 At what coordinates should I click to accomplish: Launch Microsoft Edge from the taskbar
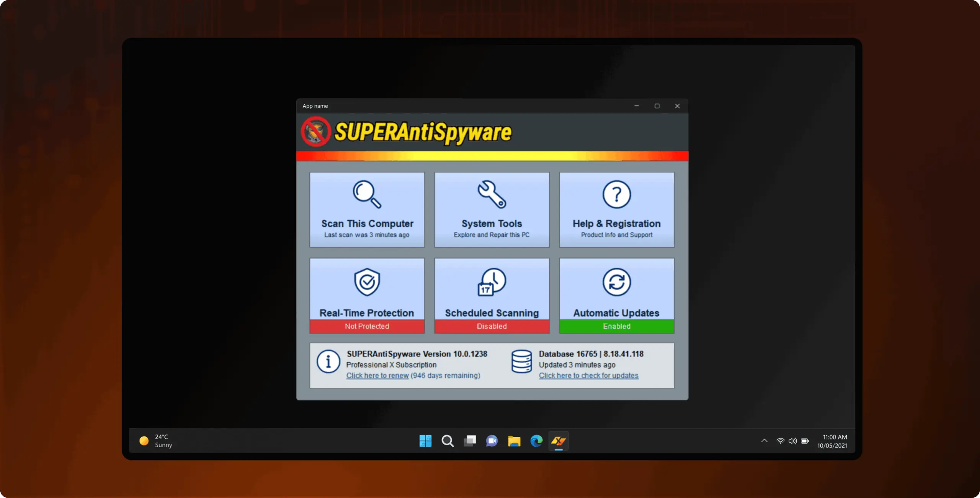coord(536,441)
